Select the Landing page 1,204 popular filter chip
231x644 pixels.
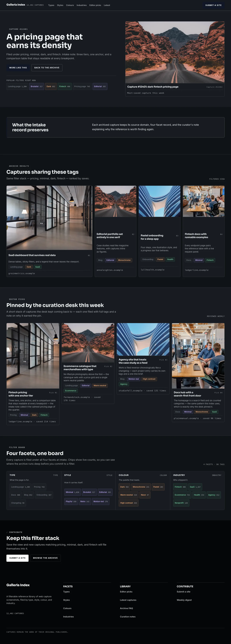[17, 86]
